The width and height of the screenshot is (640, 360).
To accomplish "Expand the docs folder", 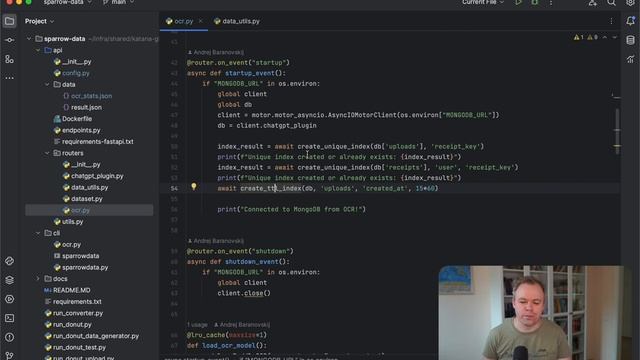I will click(38, 279).
